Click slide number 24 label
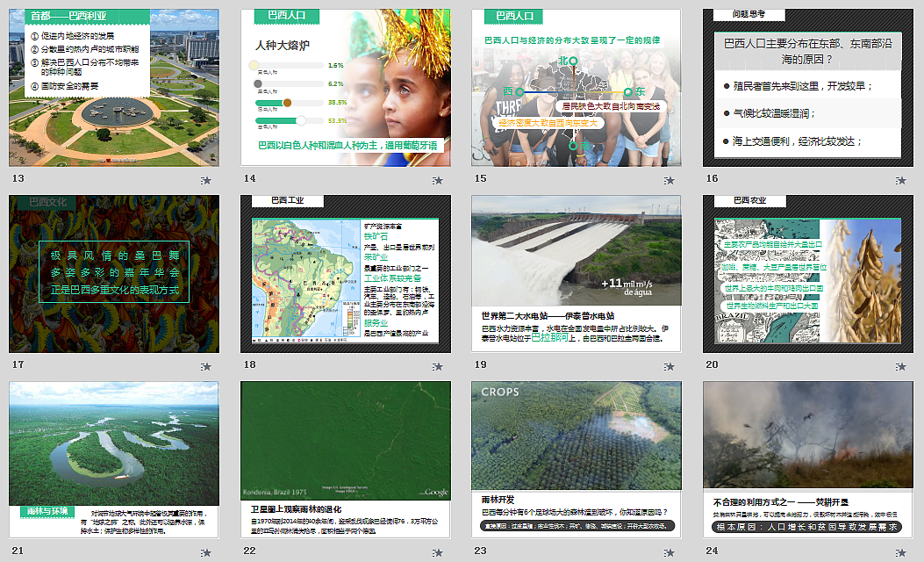This screenshot has width=924, height=562. (x=713, y=551)
